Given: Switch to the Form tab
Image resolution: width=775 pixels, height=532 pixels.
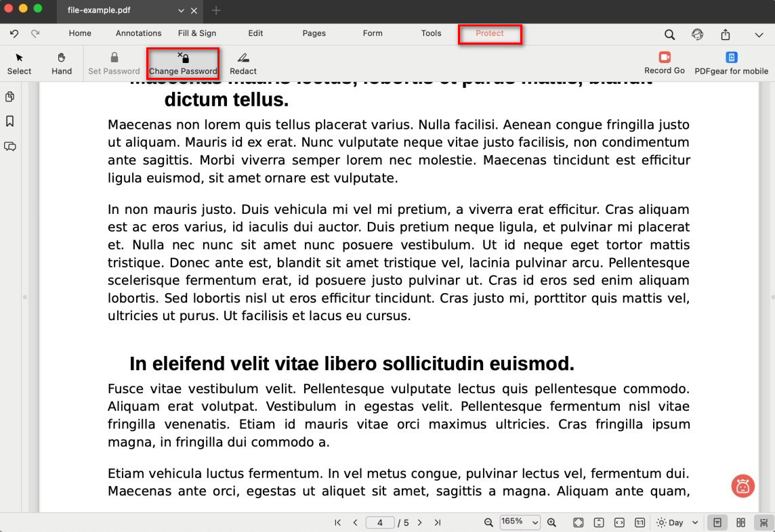Looking at the screenshot, I should click(x=373, y=33).
